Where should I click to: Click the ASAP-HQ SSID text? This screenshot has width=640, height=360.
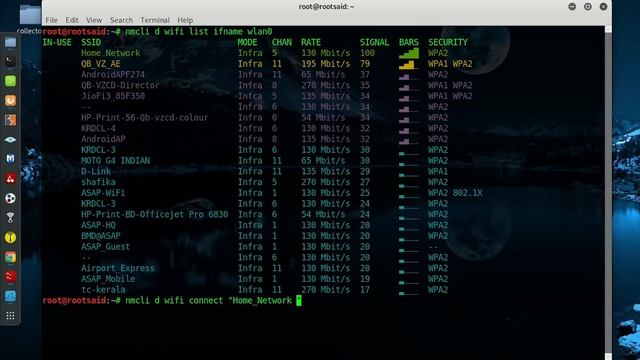[98, 225]
